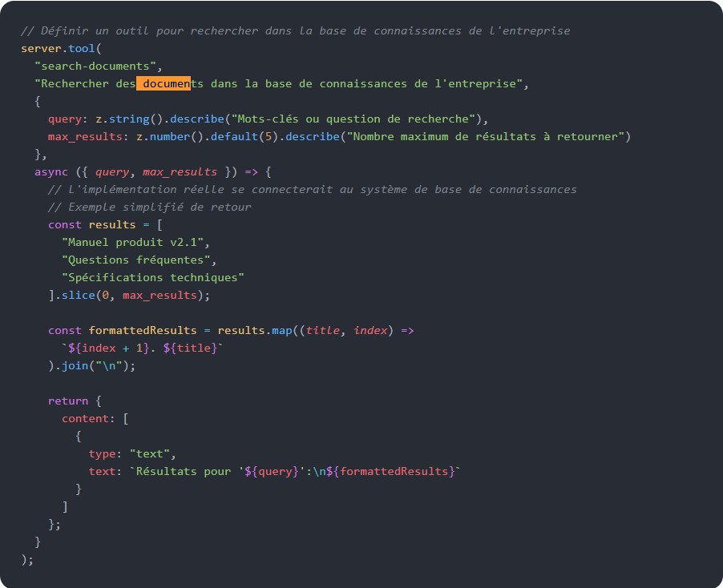Click '${formattedResults}' in the template string
The image size is (723, 588).
click(x=390, y=471)
